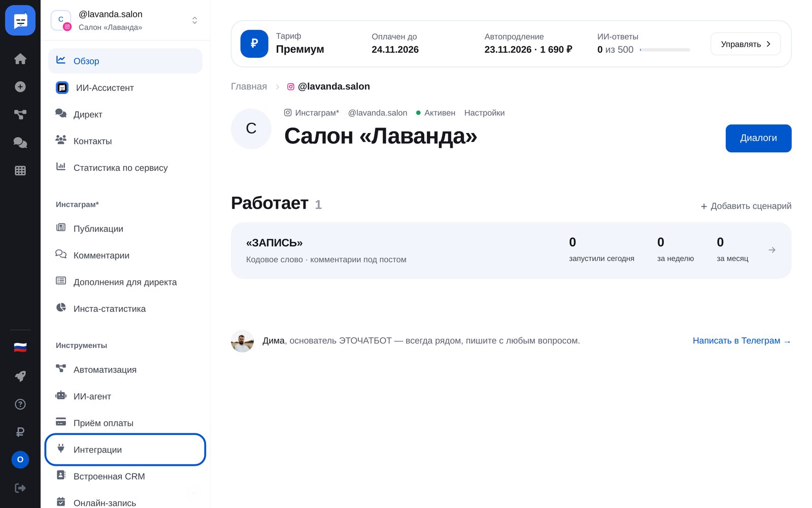
Task: Open Публикации under Инстаграм
Action: pyautogui.click(x=125, y=229)
